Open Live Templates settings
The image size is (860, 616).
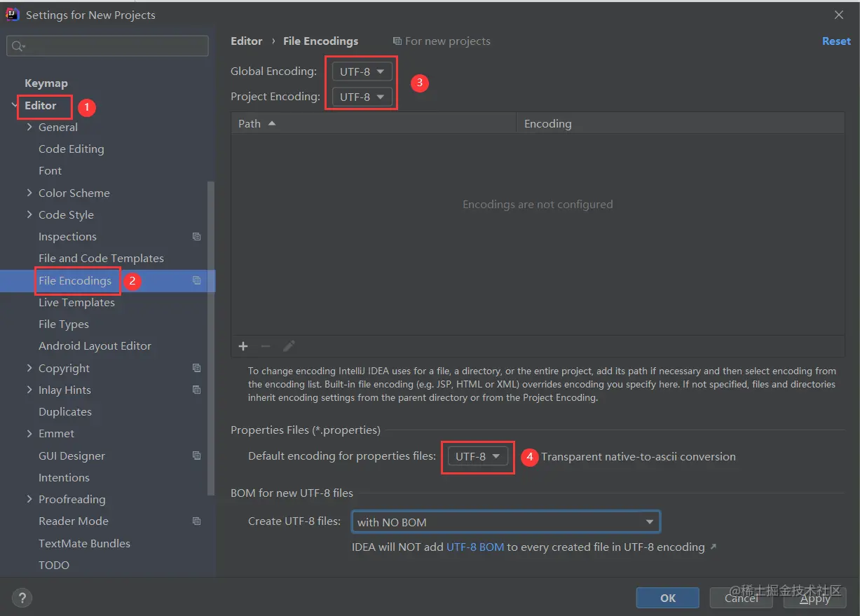tap(76, 303)
